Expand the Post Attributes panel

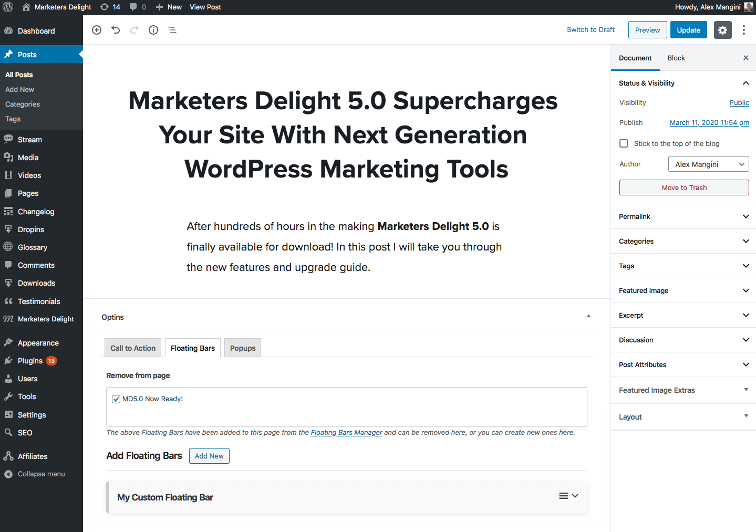coord(683,364)
